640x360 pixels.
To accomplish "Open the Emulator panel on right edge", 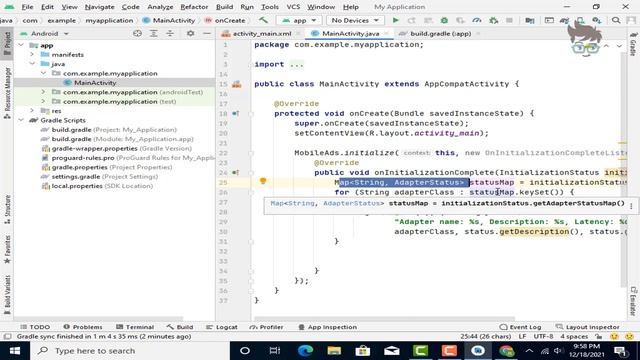I will point(633,301).
